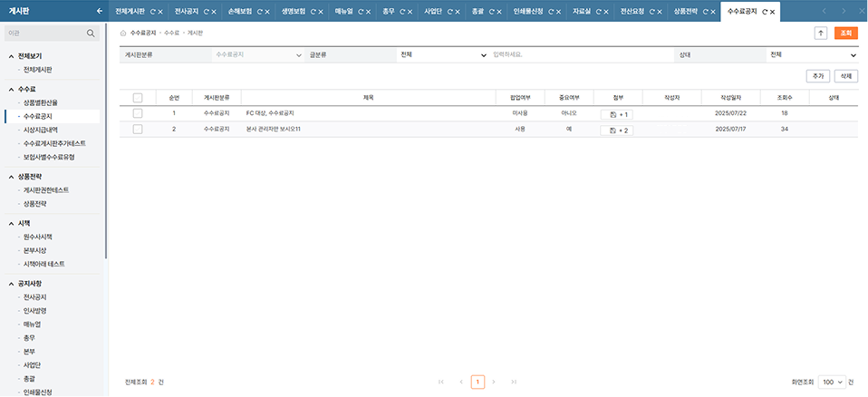The height and width of the screenshot is (397, 868).
Task: Click the upward arrow button beside 조회
Action: (821, 33)
